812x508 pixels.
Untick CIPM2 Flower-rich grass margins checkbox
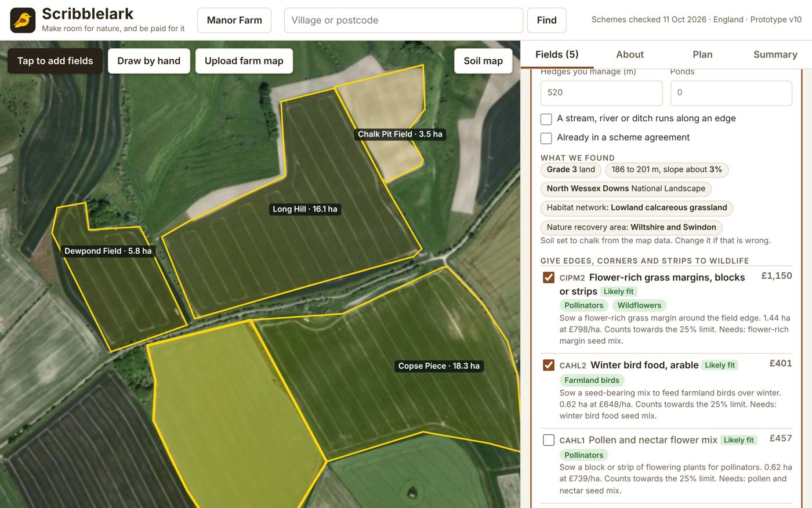click(549, 278)
